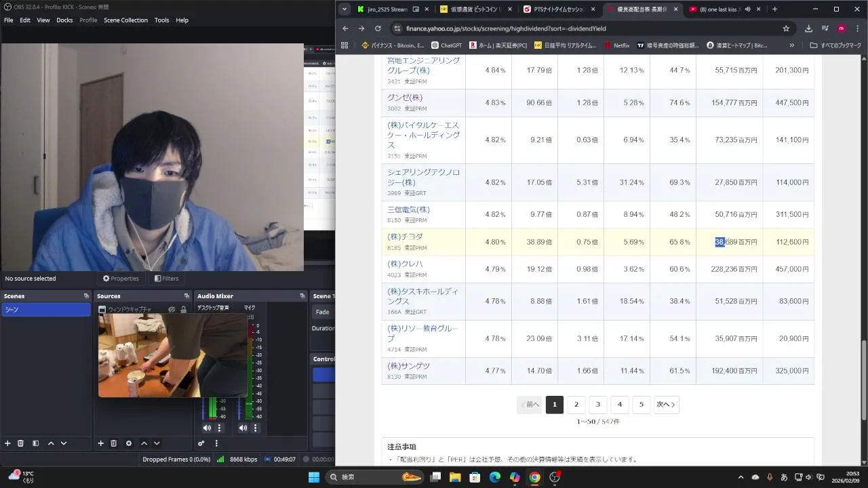868x488 pixels.
Task: Open Audio Mixer three-dot menu at panel bottom
Action: [x=216, y=443]
